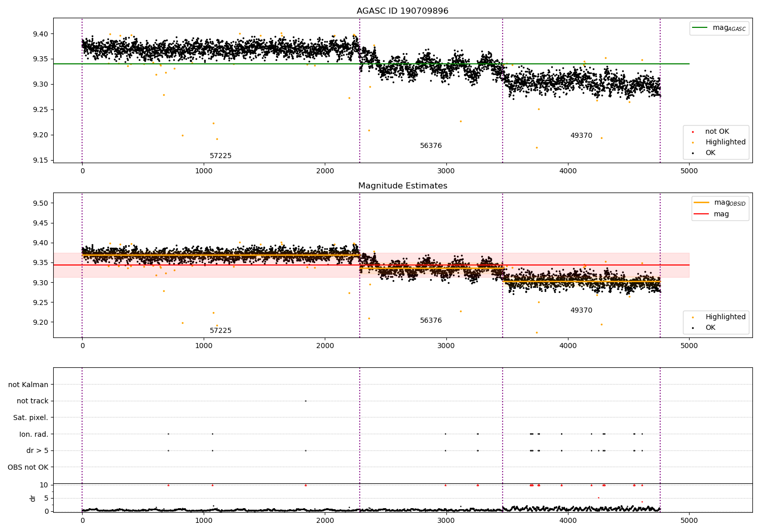Viewport: 760px width, 532px height.
Task: Click the 9.50 tick on Magnitude Estimates plot
Action: pos(41,203)
